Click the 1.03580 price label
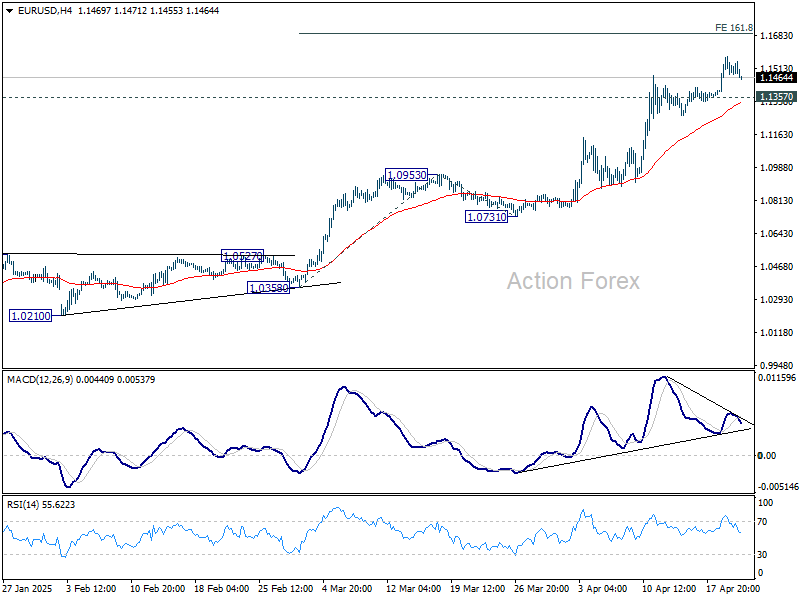Viewport: 800px width, 600px height. (x=269, y=288)
